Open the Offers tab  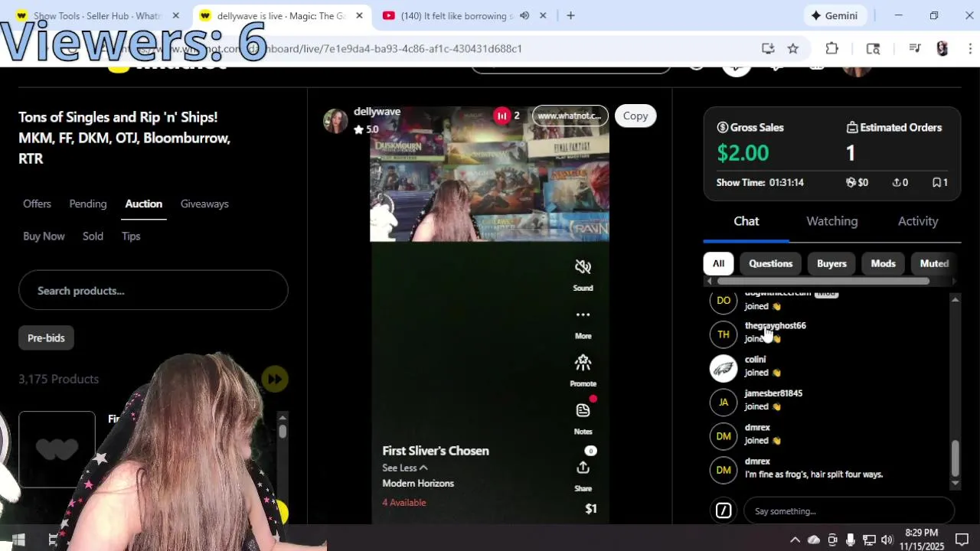[37, 204]
